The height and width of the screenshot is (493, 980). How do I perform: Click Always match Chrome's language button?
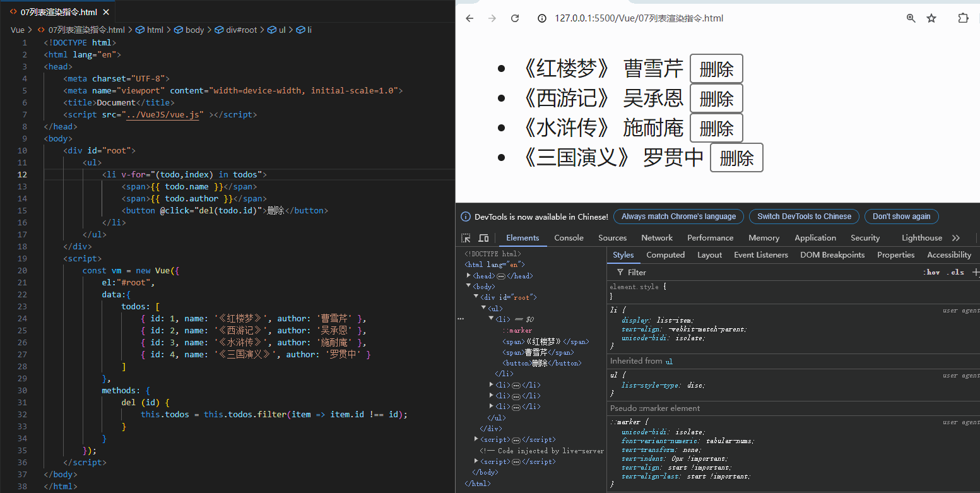[678, 217]
